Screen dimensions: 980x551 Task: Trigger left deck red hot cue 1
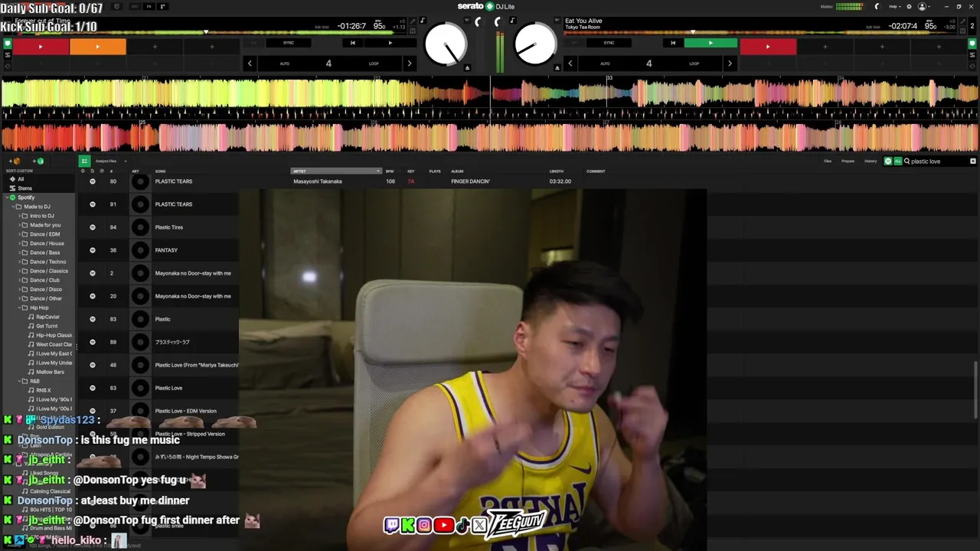[41, 47]
